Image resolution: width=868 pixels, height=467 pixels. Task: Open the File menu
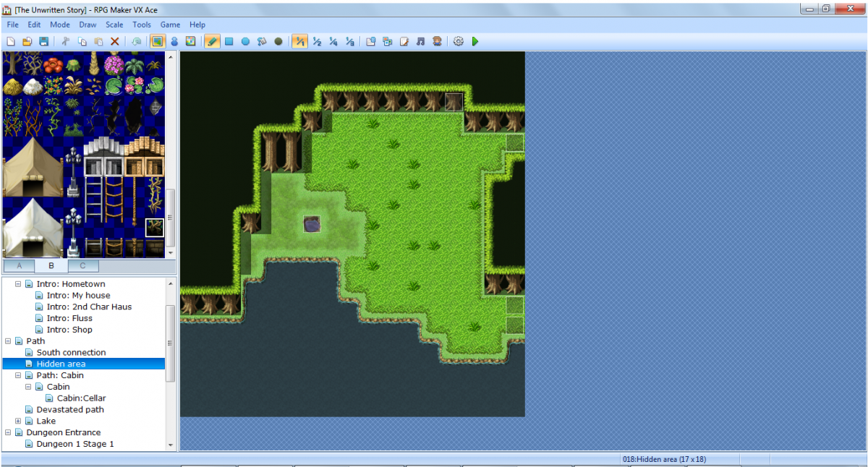13,25
